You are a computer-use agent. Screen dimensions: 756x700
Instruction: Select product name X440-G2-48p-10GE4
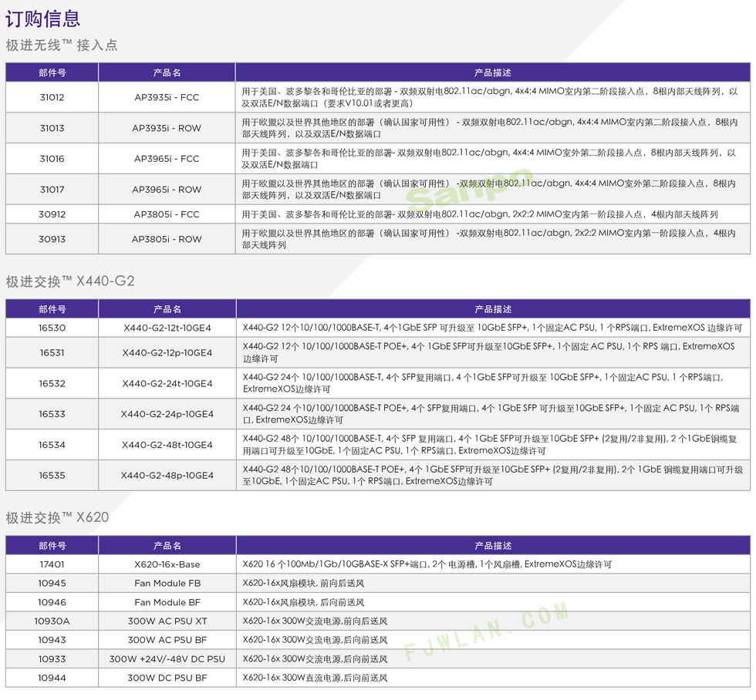click(167, 475)
